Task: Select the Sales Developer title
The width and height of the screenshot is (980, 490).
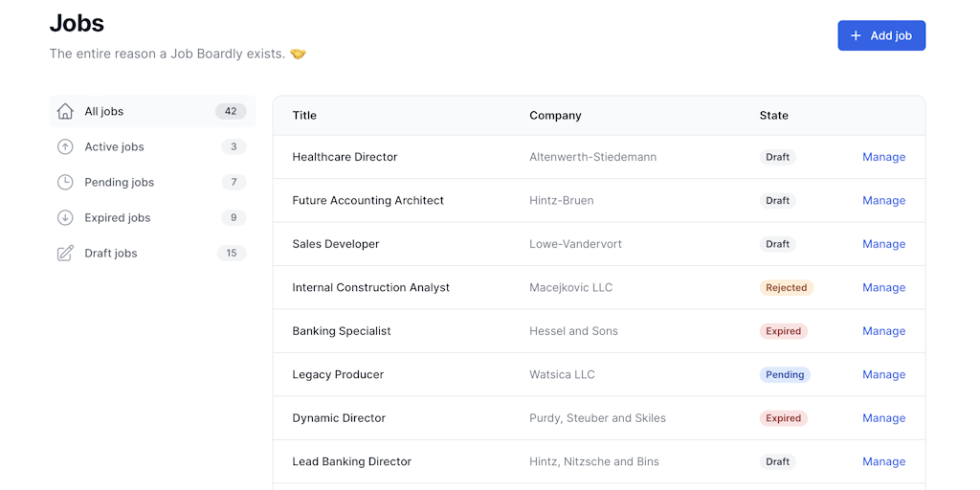Action: pos(336,244)
